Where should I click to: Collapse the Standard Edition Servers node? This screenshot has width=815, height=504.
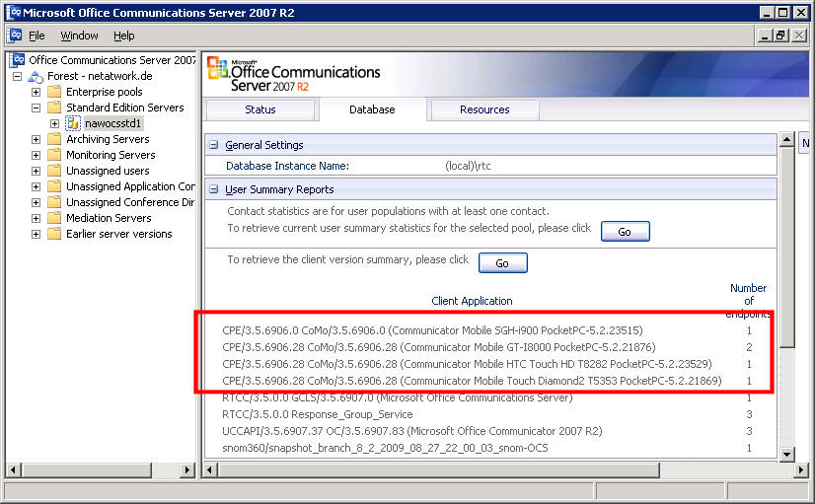pyautogui.click(x=36, y=108)
